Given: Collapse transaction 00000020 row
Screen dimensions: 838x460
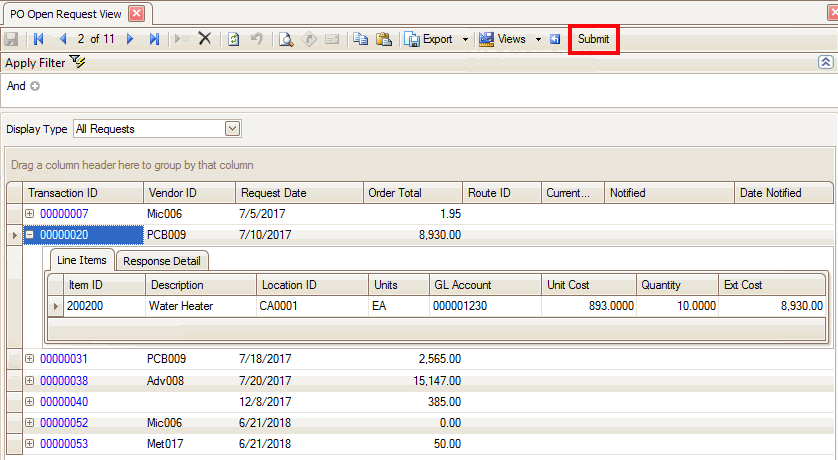Looking at the screenshot, I should (x=30, y=235).
